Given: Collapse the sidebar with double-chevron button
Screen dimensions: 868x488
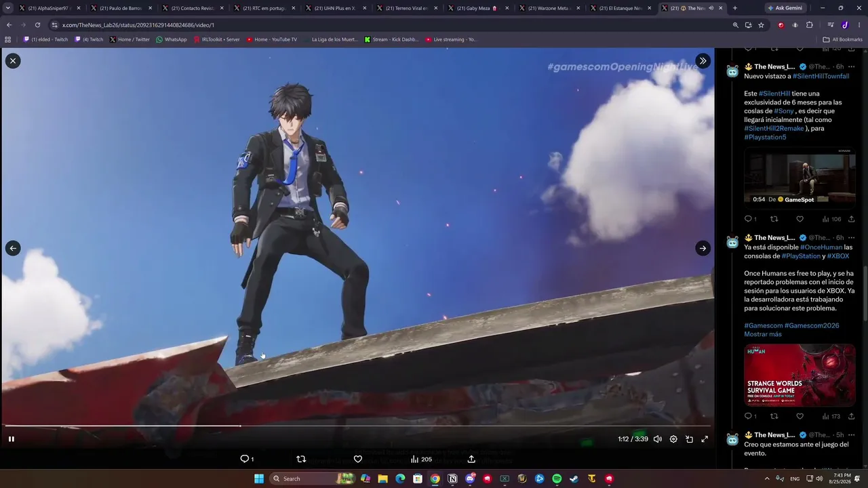Looking at the screenshot, I should click(x=703, y=61).
